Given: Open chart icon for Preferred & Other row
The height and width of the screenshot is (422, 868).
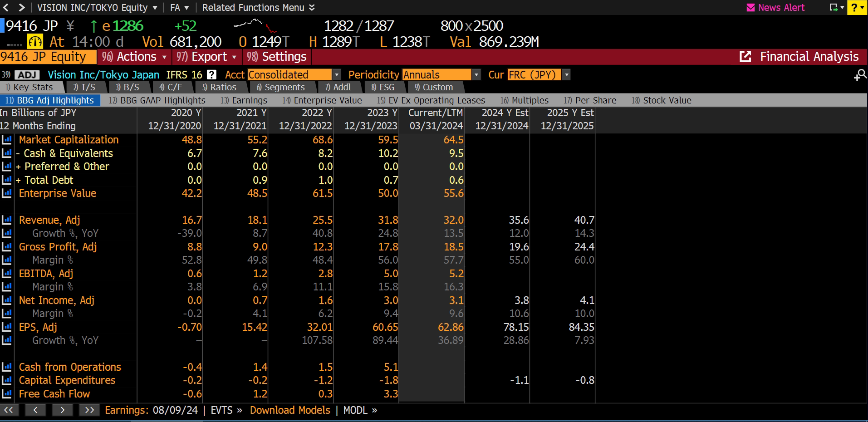Looking at the screenshot, I should coord(7,167).
